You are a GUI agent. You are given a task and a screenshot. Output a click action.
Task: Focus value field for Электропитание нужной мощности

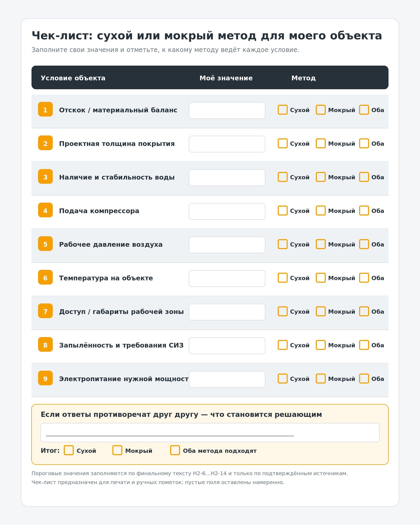tap(227, 379)
